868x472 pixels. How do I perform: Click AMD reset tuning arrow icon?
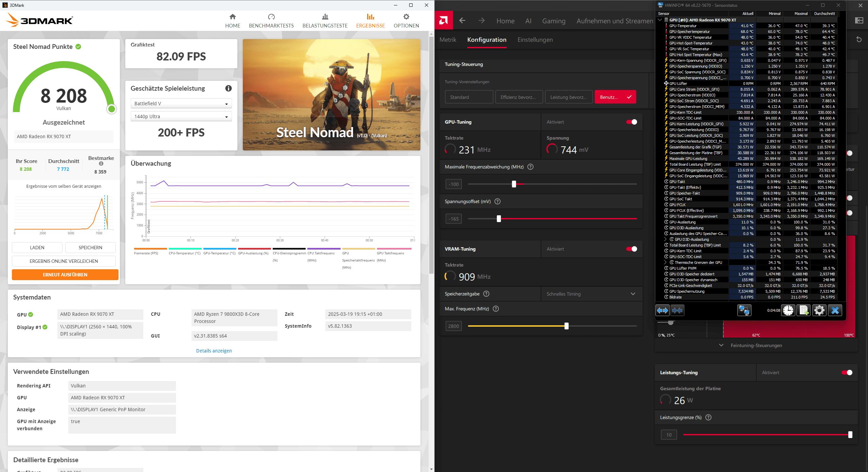point(859,39)
